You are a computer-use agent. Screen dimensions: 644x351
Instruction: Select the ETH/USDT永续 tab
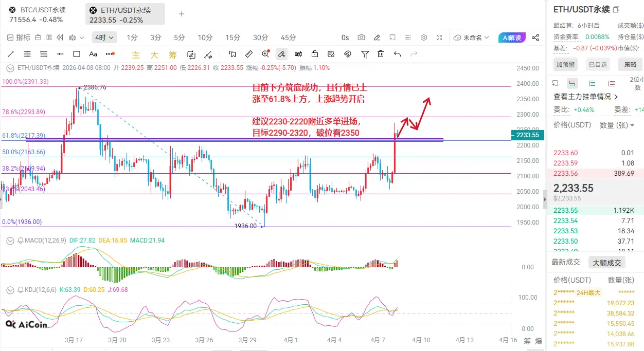click(x=125, y=14)
